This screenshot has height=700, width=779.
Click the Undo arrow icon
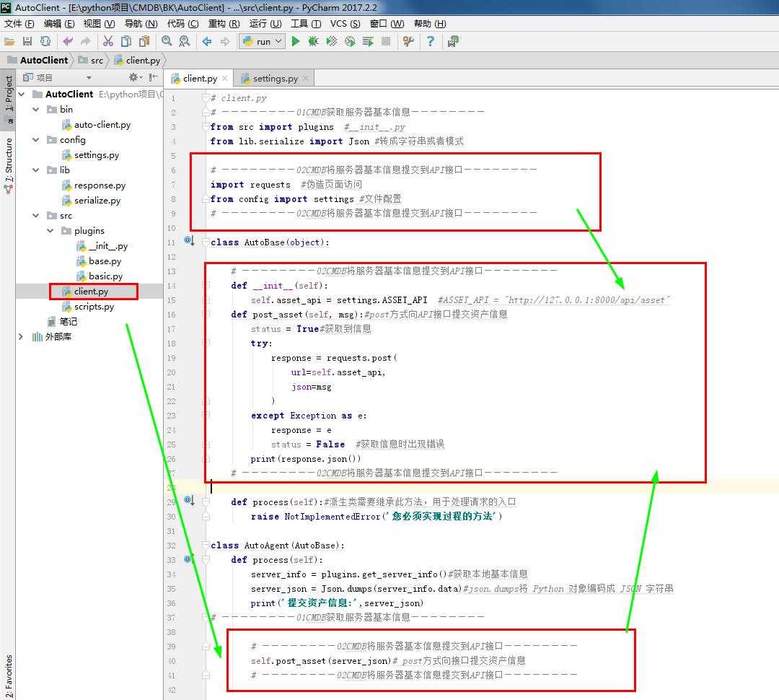click(x=68, y=42)
